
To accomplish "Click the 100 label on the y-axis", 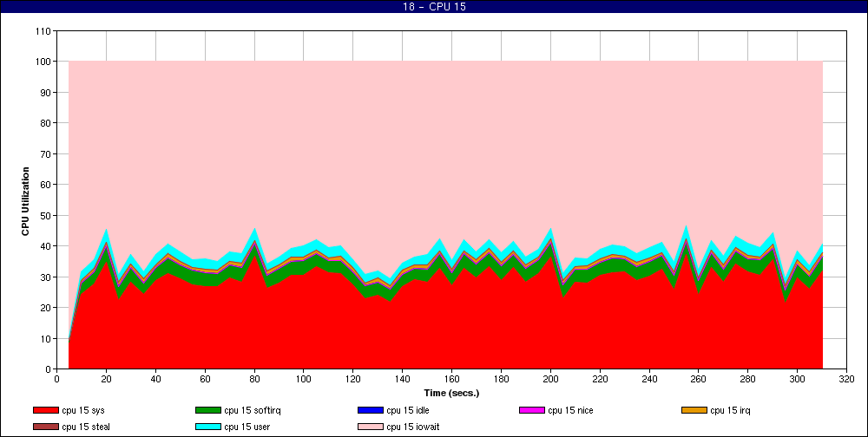I will pos(44,62).
